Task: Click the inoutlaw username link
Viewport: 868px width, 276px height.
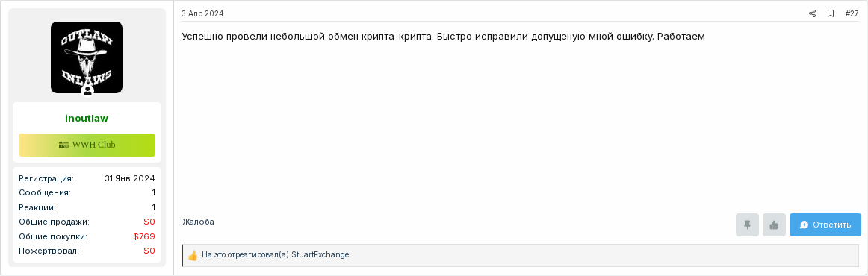Action: click(87, 118)
